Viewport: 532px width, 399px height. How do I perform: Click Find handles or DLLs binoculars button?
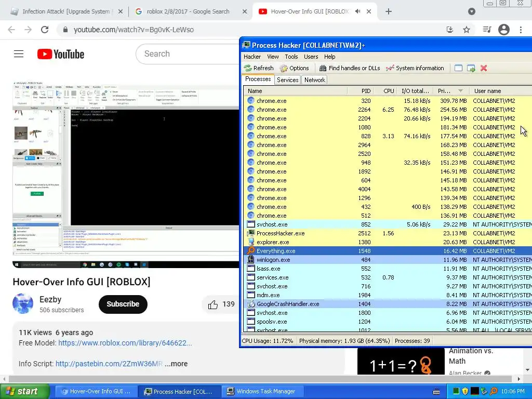click(350, 68)
